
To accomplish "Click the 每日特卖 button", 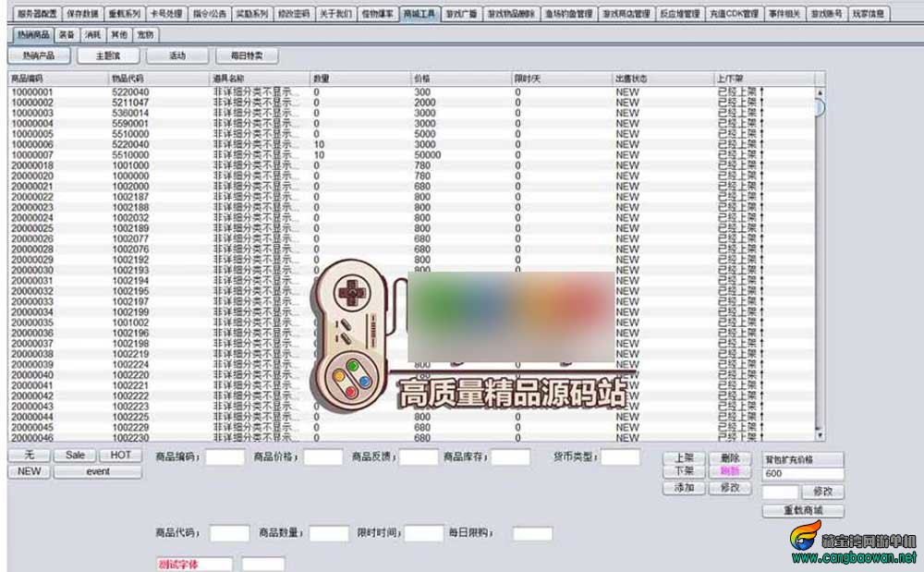I will pyautogui.click(x=247, y=55).
